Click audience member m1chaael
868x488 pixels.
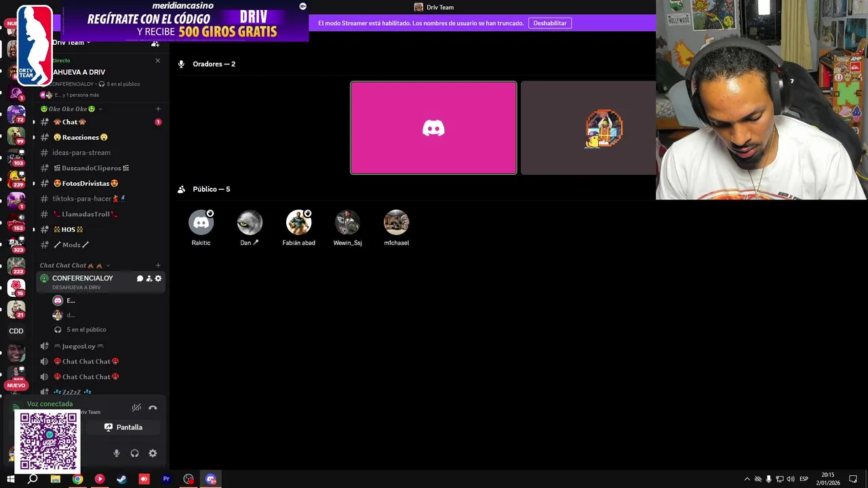(396, 228)
